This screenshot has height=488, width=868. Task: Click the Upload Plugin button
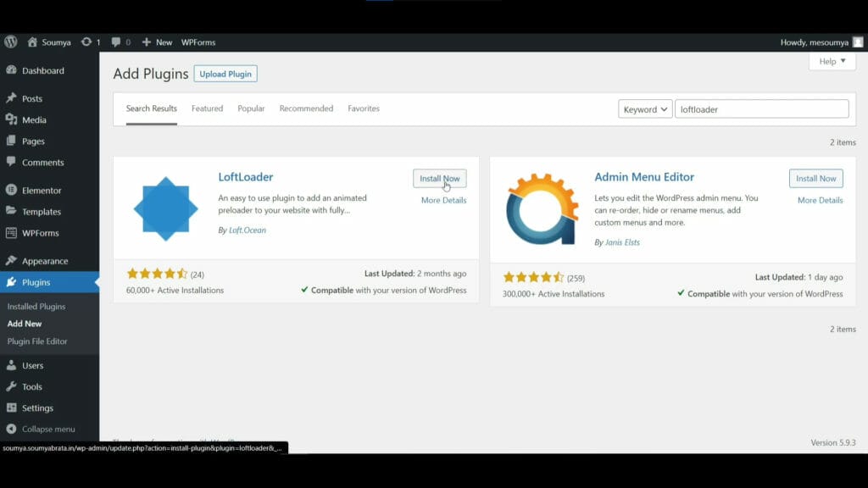(x=225, y=74)
